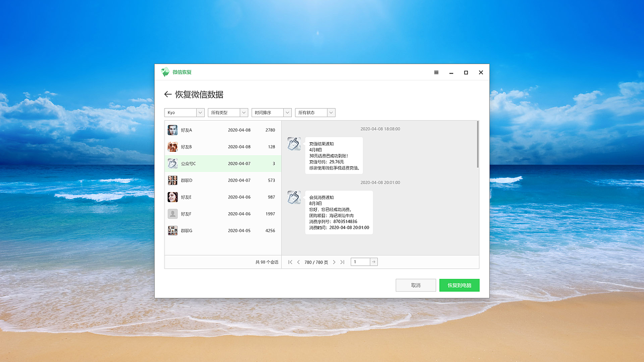Click the 公众号C name text
Screen dimensions: 644x362
(189, 163)
